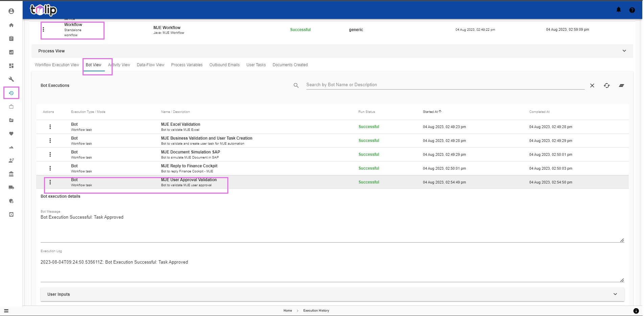Click the generic label in workflow row
Screen dimensions: 644x316
356,30
